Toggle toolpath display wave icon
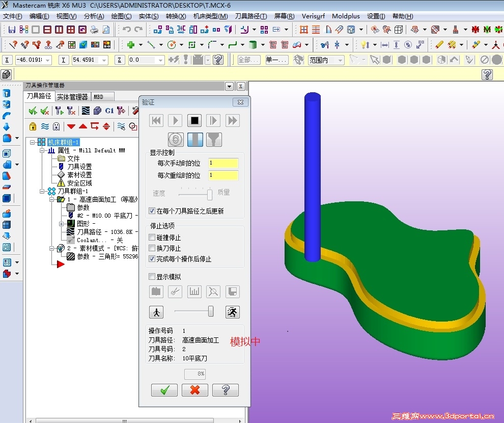Image resolution: width=504 pixels, height=423 pixels. (x=45, y=126)
